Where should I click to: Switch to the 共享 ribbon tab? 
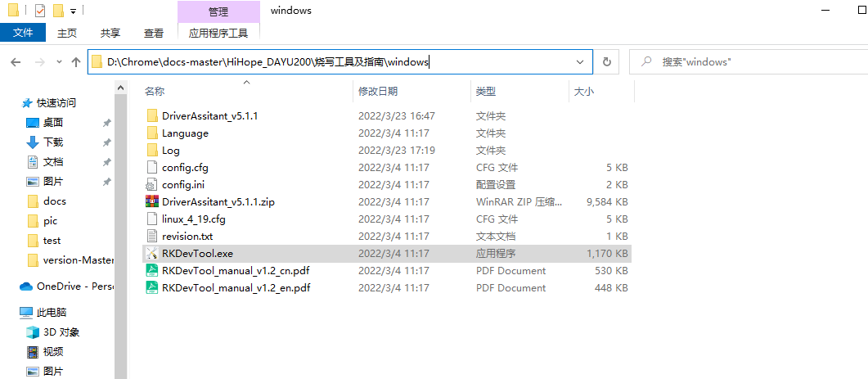click(x=110, y=33)
